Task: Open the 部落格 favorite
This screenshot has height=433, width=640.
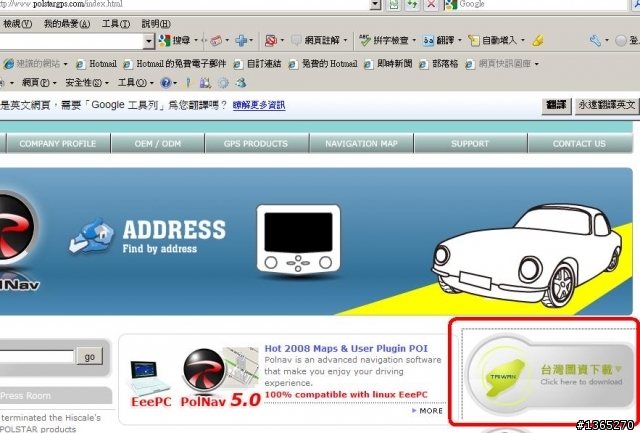Action: tap(439, 64)
